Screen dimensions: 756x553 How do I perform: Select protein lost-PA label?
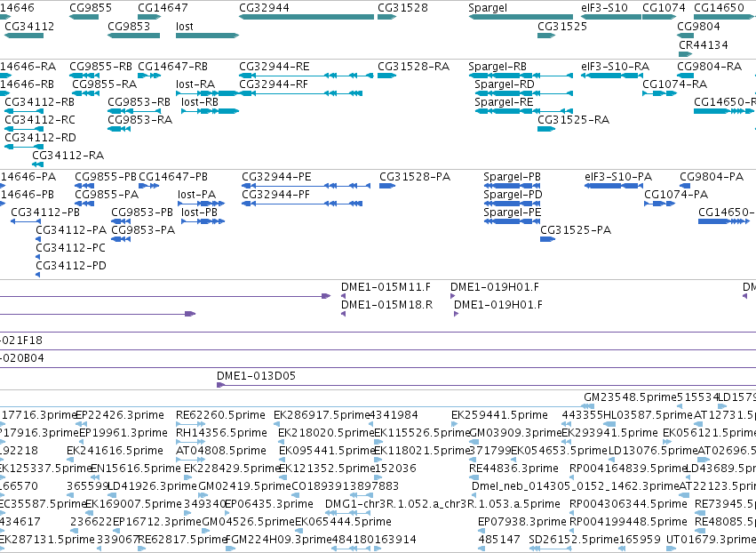pyautogui.click(x=196, y=195)
